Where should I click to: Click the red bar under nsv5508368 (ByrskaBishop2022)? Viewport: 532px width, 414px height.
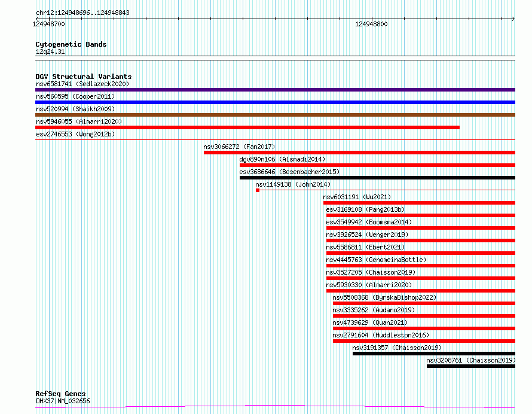tap(424, 303)
